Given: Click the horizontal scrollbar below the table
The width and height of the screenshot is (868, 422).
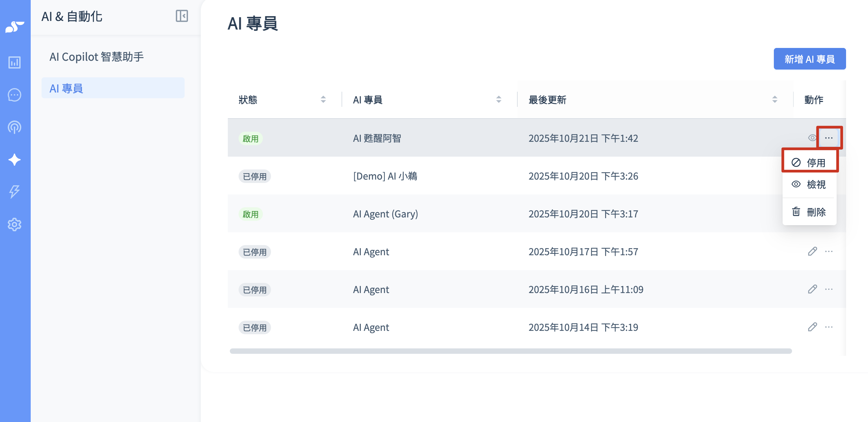Looking at the screenshot, I should (511, 351).
